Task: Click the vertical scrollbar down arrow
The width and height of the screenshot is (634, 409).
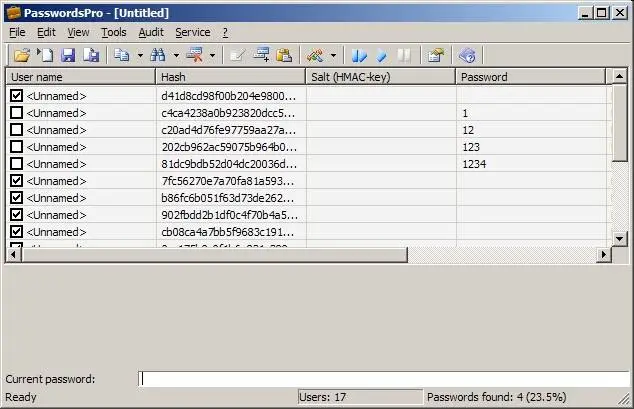Action: click(619, 238)
